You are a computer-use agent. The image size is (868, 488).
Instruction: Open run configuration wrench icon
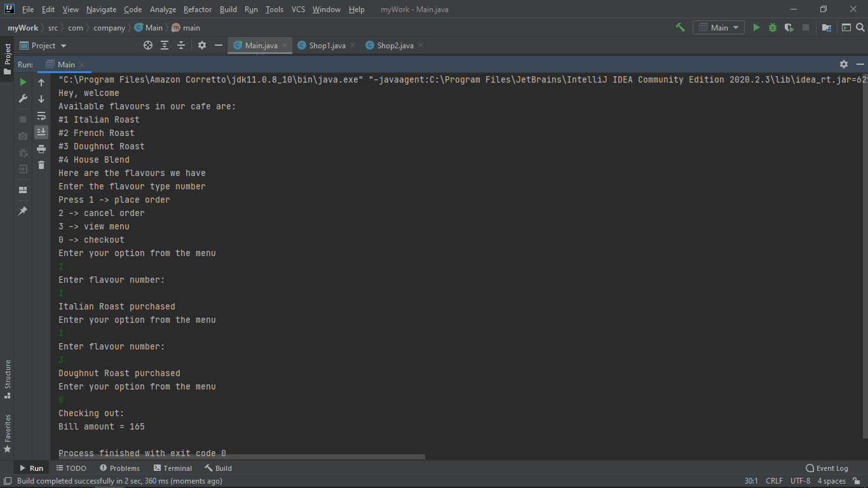point(23,98)
